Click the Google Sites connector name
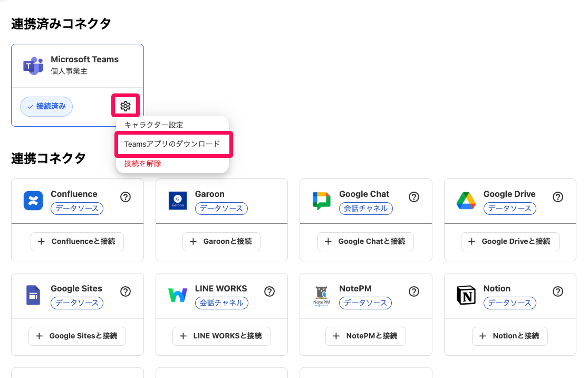This screenshot has width=588, height=378. [76, 289]
